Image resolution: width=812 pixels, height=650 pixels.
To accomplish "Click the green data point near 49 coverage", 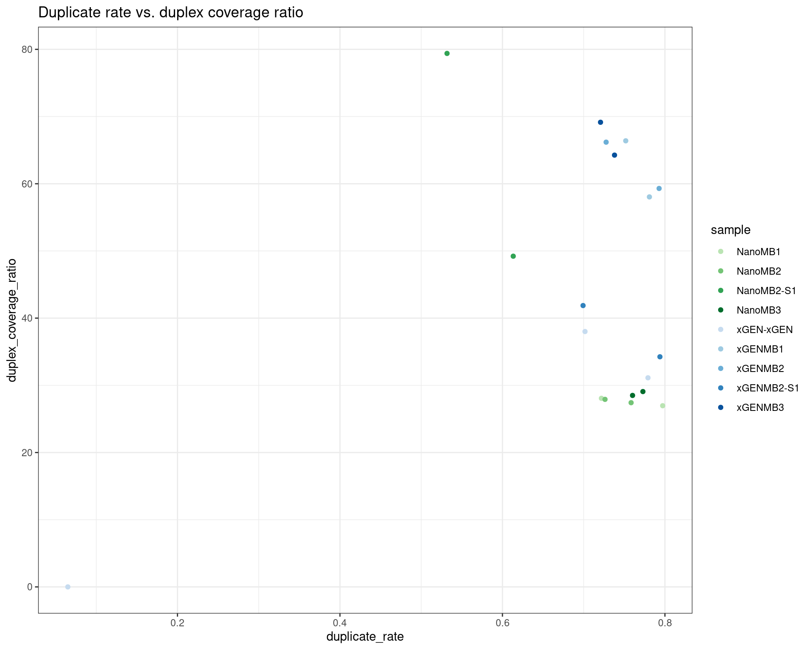I will pos(513,256).
